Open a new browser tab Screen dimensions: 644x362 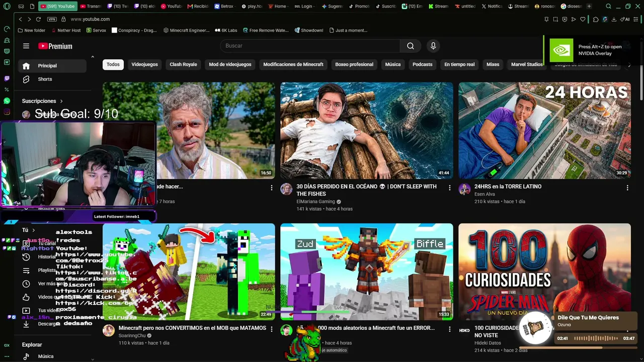tap(589, 7)
